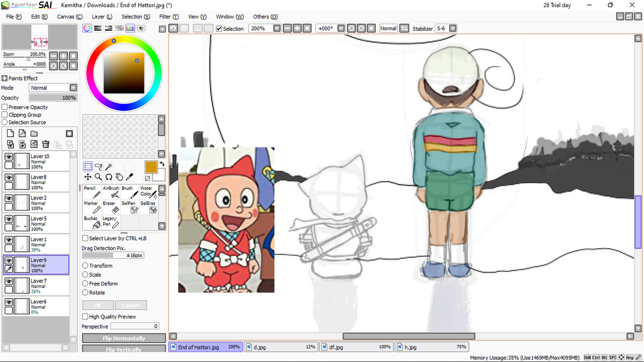Enable High Quality Preview
Image resolution: width=644 pixels, height=362 pixels.
click(85, 317)
